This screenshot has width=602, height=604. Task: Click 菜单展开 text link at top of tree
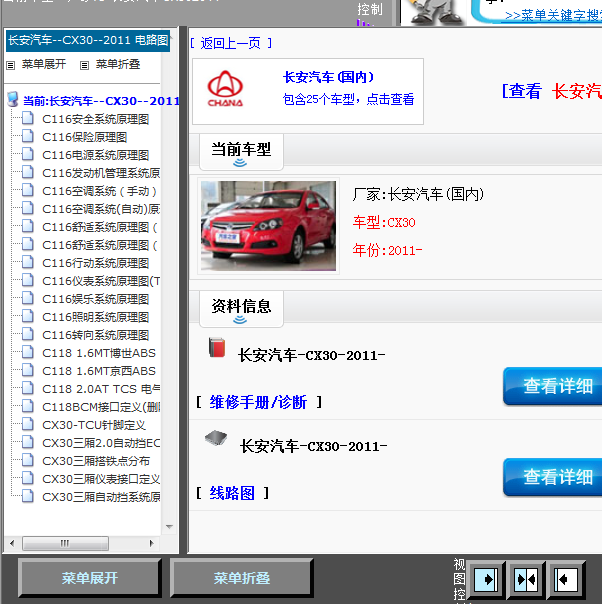[44, 64]
